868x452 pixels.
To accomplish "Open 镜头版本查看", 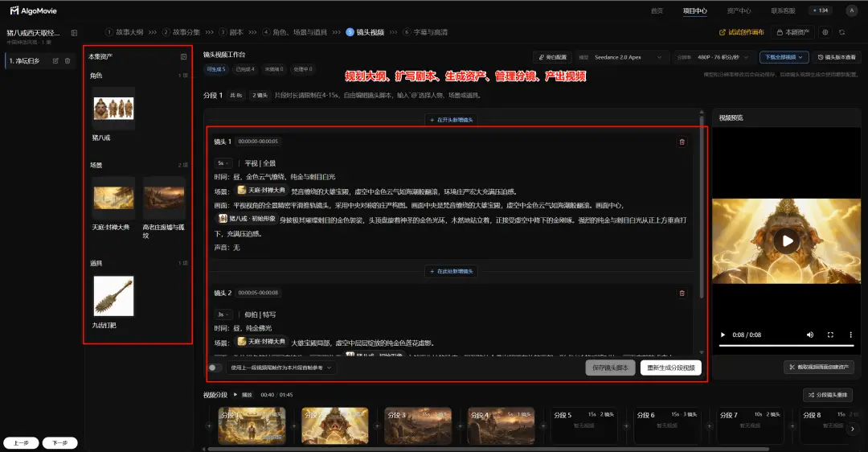I will (x=837, y=57).
